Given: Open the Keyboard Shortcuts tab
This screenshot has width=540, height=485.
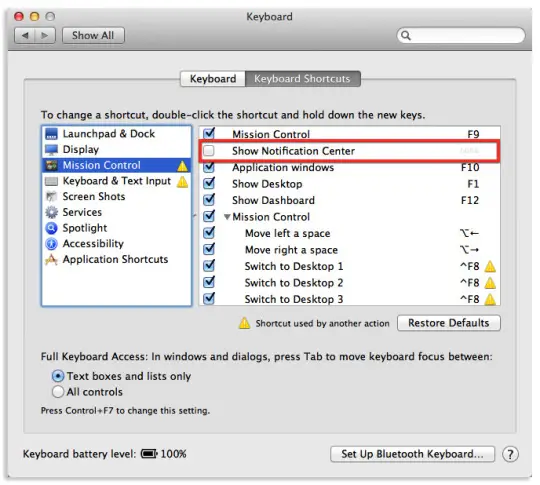Looking at the screenshot, I should point(302,79).
